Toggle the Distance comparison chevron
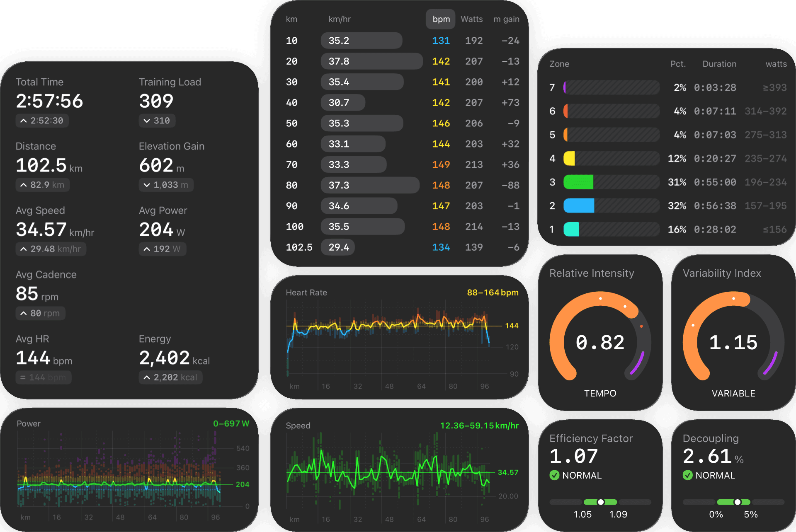This screenshot has height=532, width=796. coord(42,185)
